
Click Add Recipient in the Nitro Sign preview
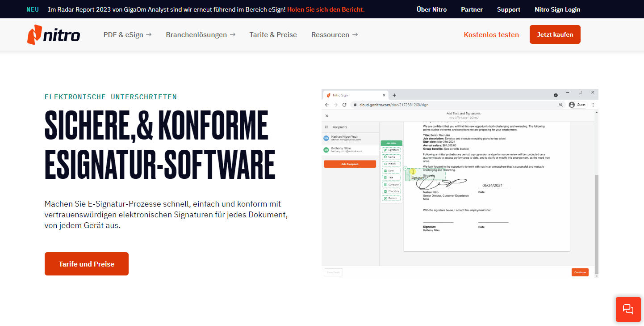[x=350, y=164]
